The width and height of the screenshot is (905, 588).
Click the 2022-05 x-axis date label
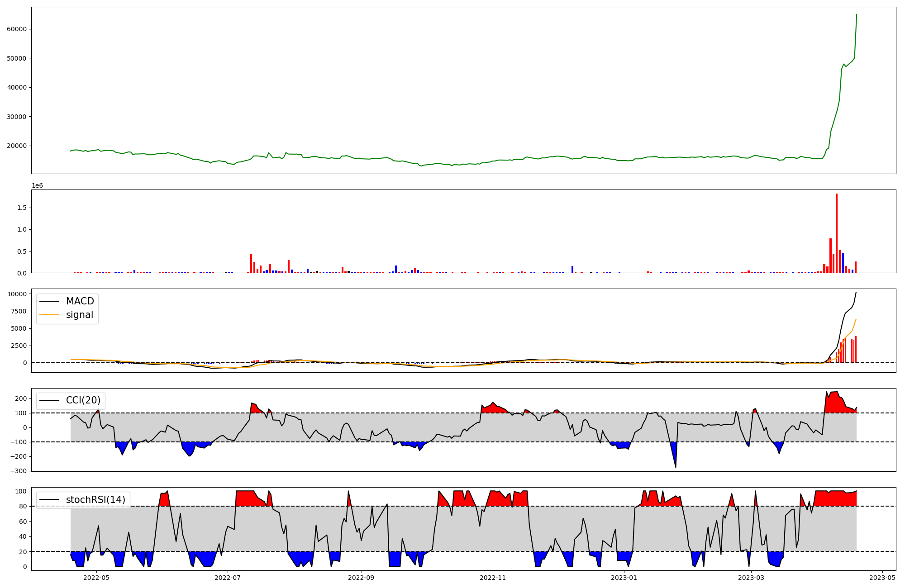coord(97,578)
